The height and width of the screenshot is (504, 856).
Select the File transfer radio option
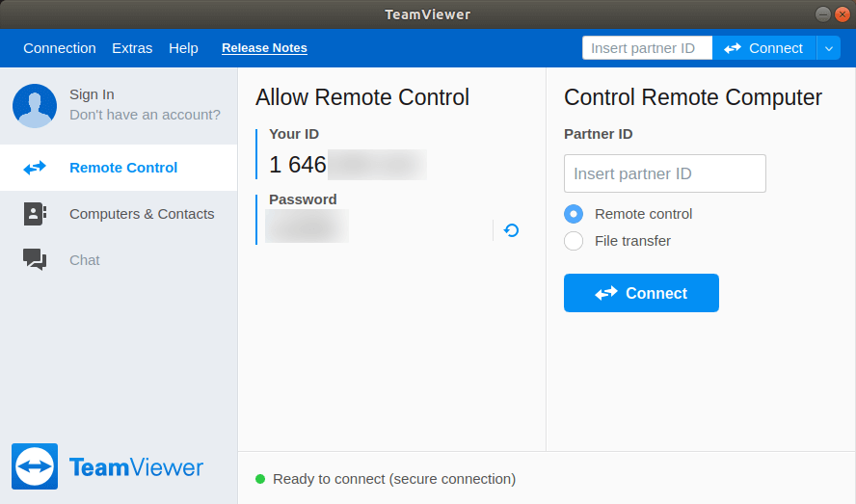click(574, 241)
